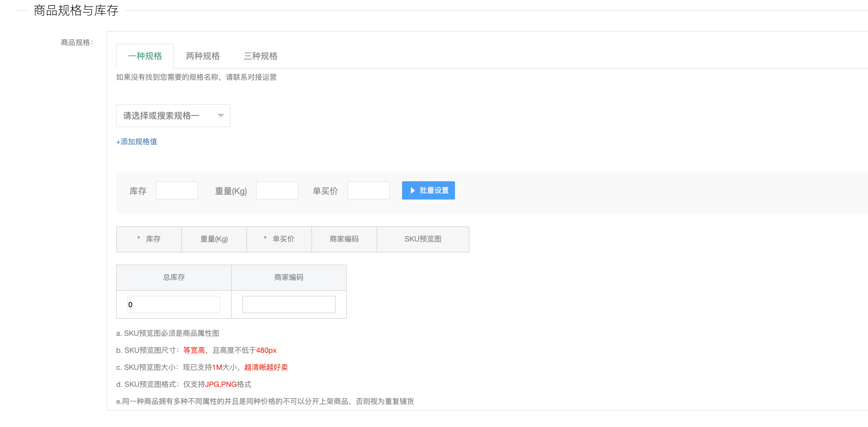Focus the batch 单买价 input field
This screenshot has width=868, height=427.
pyautogui.click(x=369, y=190)
